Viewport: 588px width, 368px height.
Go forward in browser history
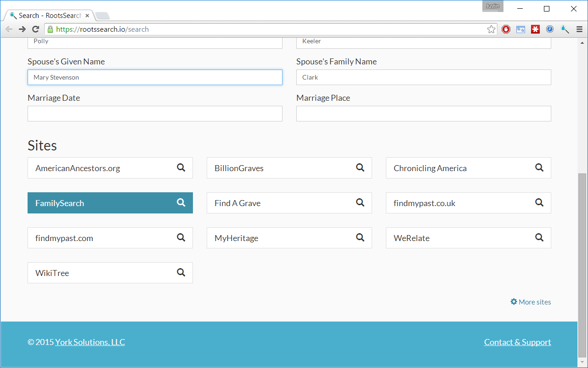pyautogui.click(x=22, y=29)
